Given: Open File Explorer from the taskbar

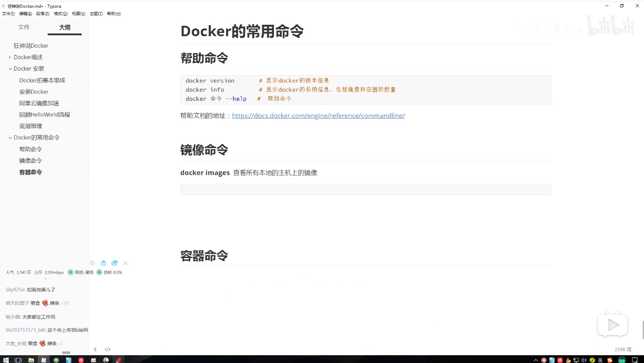Looking at the screenshot, I should pyautogui.click(x=31, y=360).
